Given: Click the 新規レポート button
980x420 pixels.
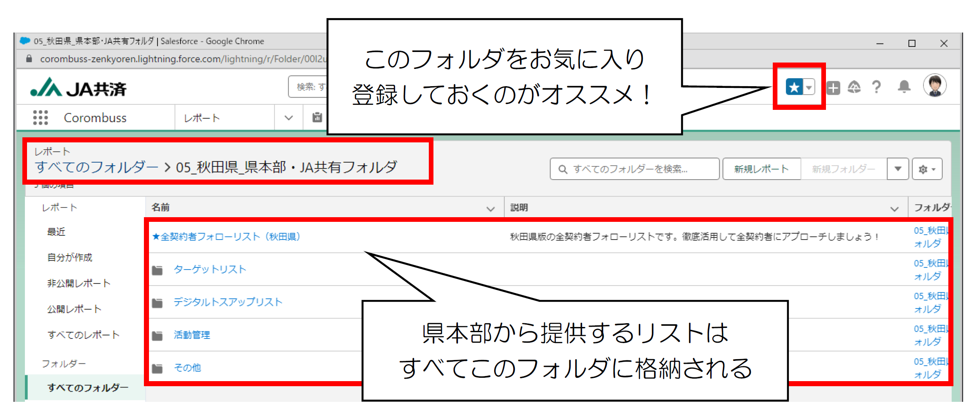Looking at the screenshot, I should pos(761,169).
